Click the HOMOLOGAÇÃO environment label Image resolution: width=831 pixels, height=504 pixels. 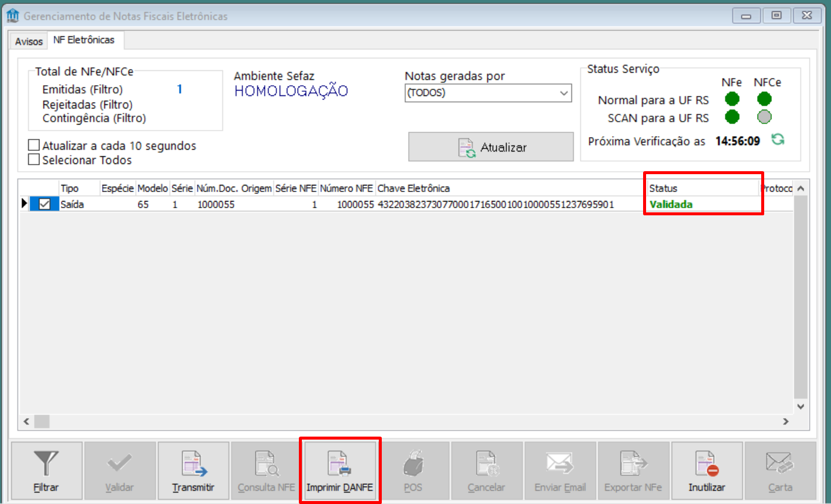(291, 91)
